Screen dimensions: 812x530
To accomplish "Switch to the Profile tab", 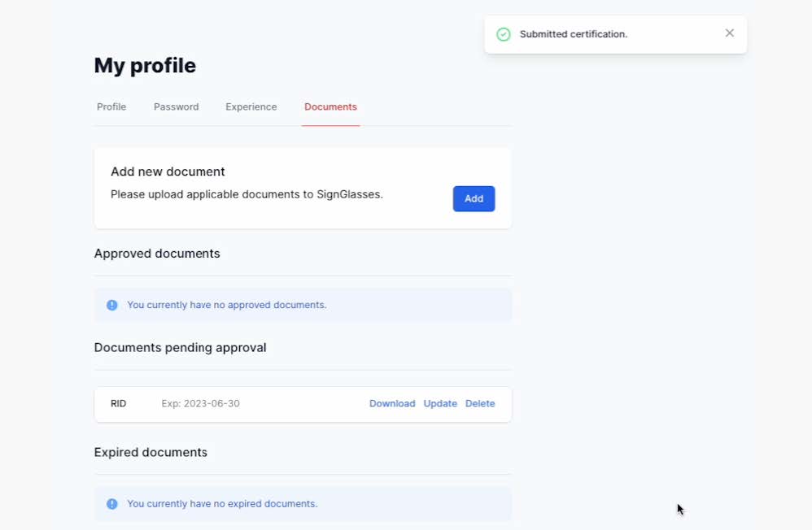I will point(111,106).
